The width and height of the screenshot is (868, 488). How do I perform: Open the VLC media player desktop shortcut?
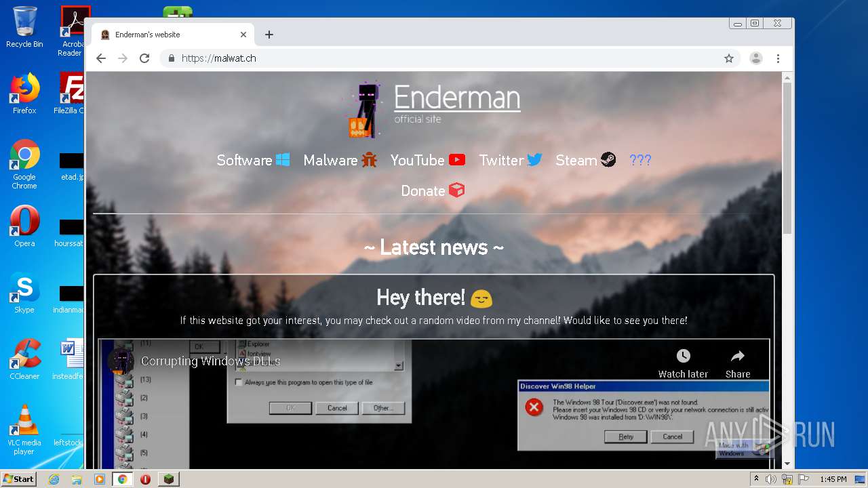point(24,430)
